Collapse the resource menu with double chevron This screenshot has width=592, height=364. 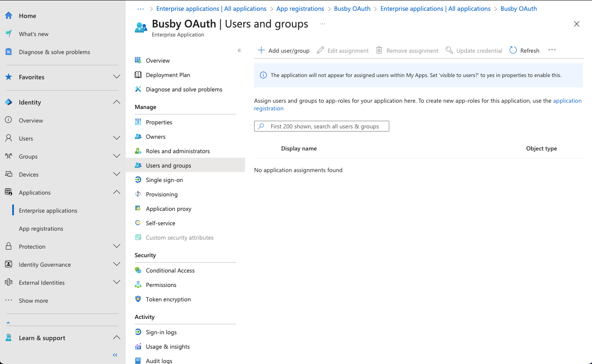(240, 50)
